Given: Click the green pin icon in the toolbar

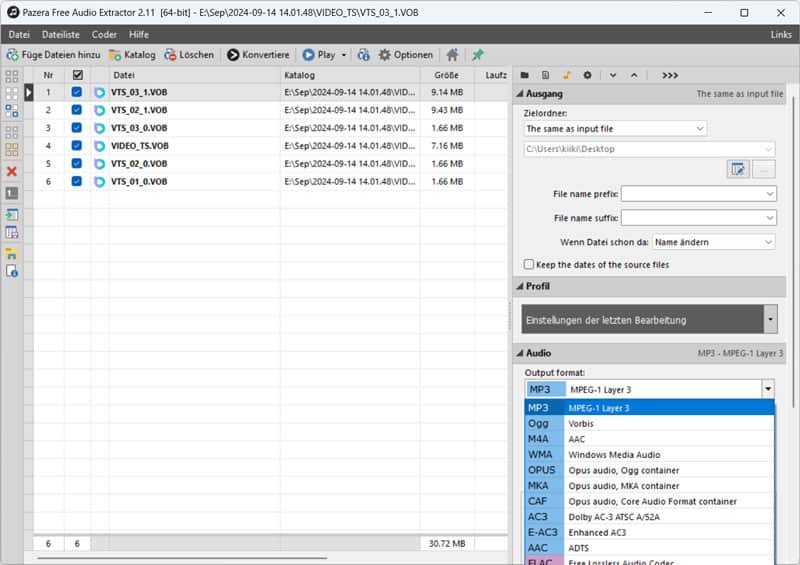Looking at the screenshot, I should (x=478, y=55).
